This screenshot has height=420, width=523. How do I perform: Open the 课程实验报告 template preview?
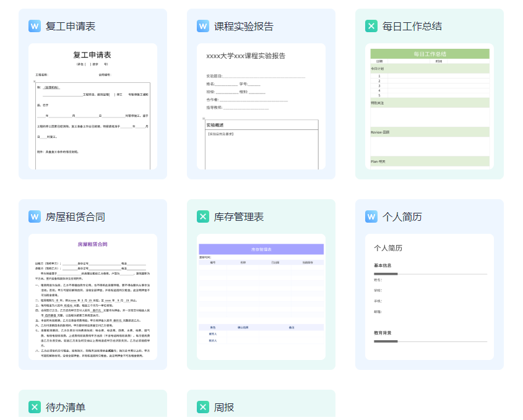pyautogui.click(x=261, y=106)
